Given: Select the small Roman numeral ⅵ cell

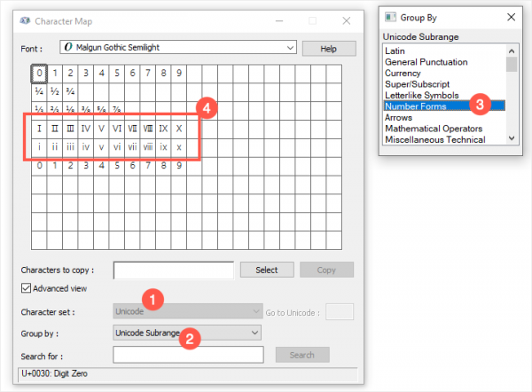Looking at the screenshot, I should pos(117,147).
